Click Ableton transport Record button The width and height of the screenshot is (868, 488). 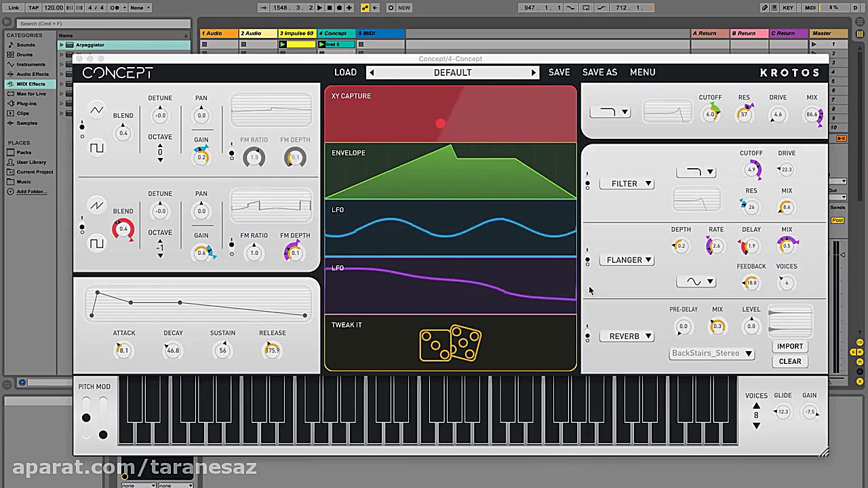(x=340, y=7)
